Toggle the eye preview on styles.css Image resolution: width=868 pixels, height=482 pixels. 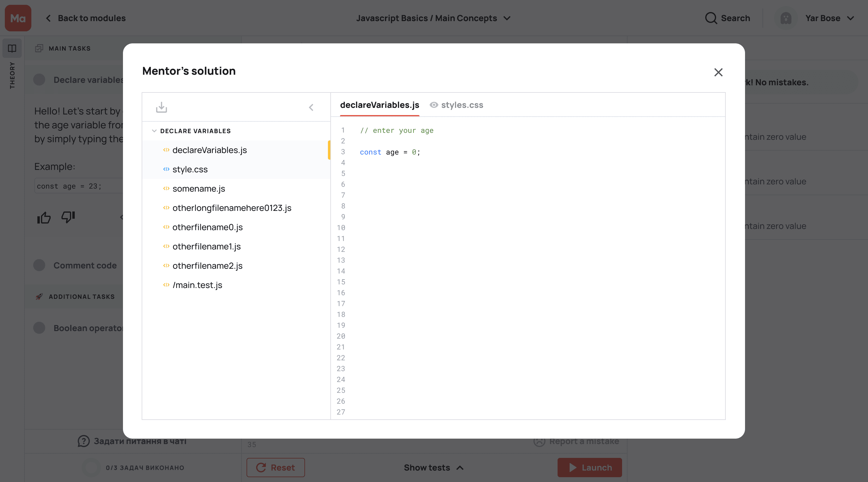coord(434,105)
